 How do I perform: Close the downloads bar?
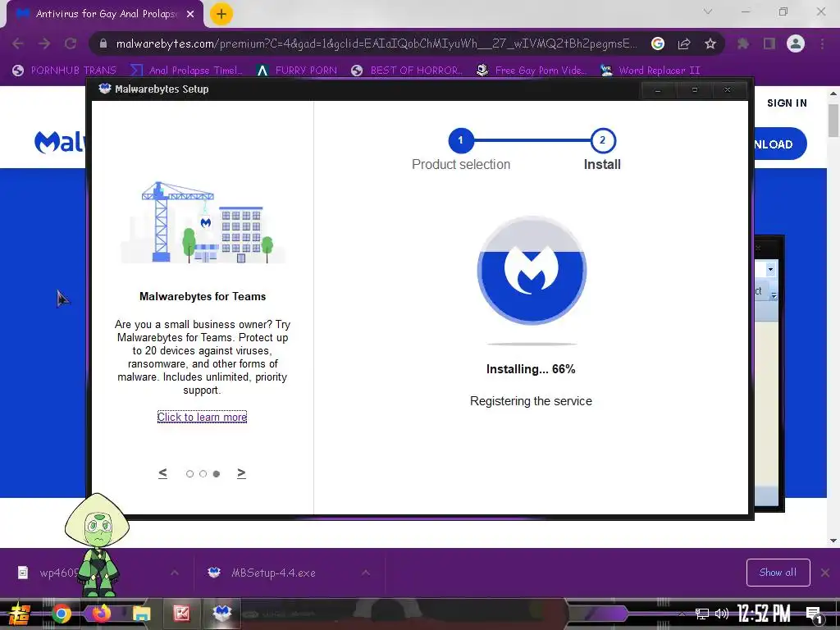tap(825, 573)
